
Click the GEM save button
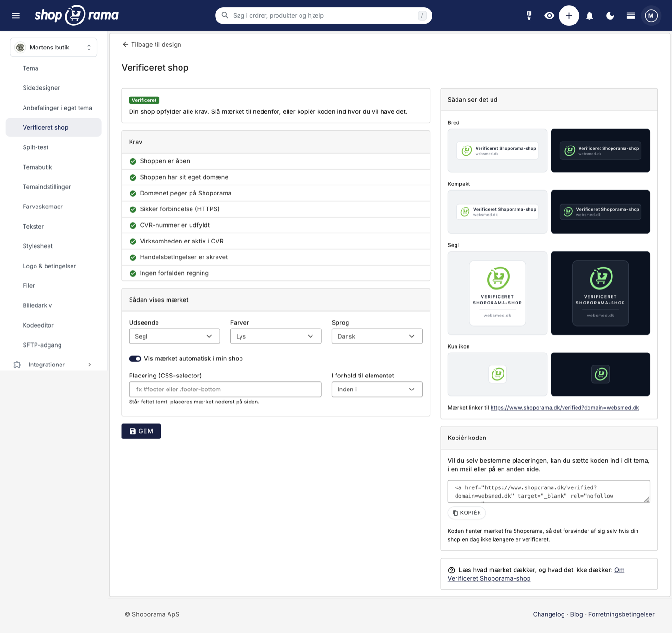(x=141, y=431)
